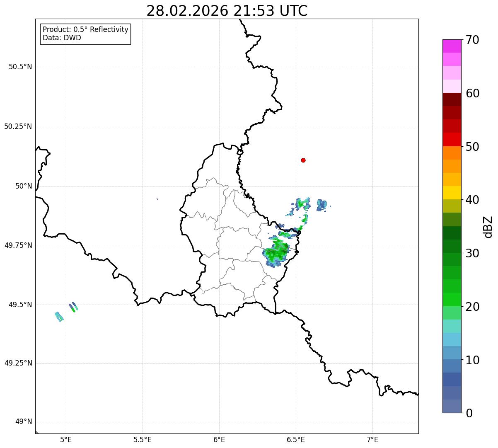The image size is (498, 448).
Task: Click the '49°N' latitude label
Action: tap(24, 421)
